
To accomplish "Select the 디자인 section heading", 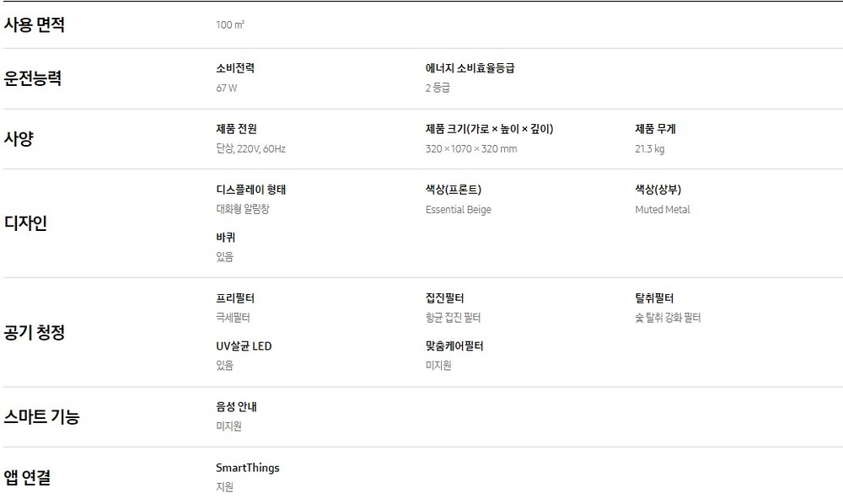I will click(25, 223).
